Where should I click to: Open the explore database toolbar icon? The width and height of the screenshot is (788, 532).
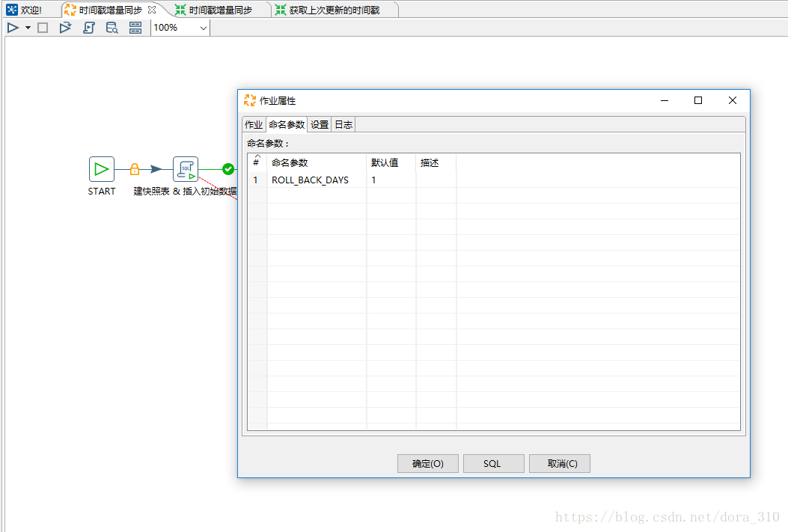coord(112,28)
